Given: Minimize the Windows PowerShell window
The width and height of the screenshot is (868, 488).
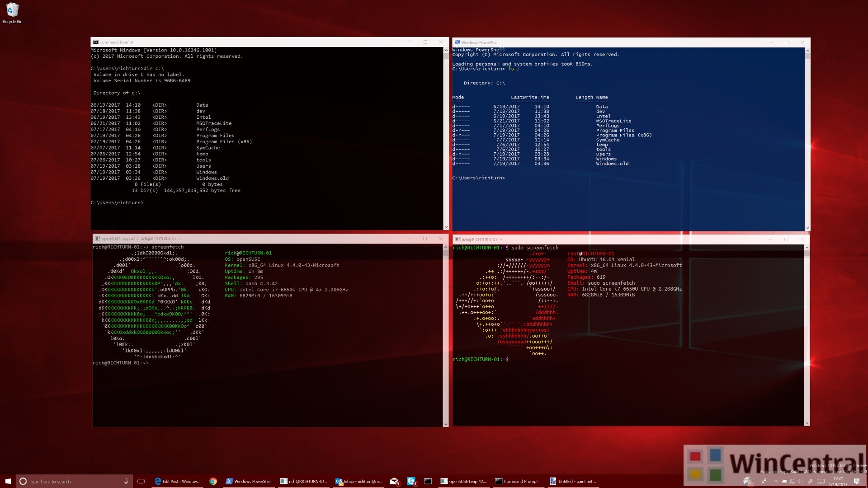Looking at the screenshot, I should point(771,42).
